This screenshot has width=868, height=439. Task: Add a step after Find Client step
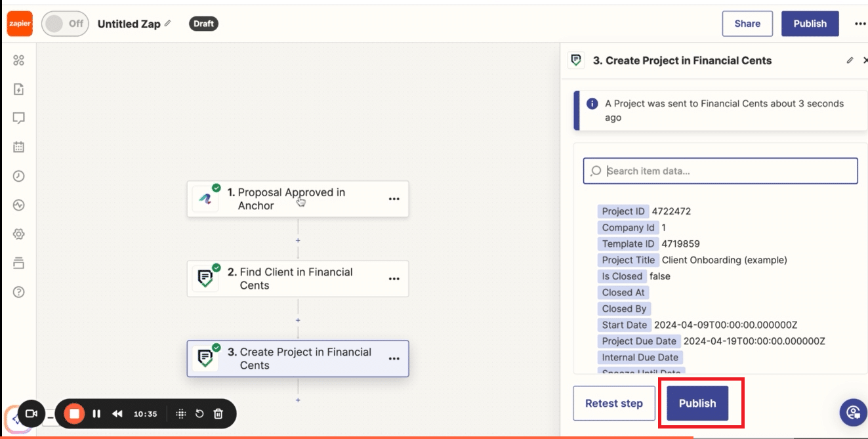coord(298,320)
